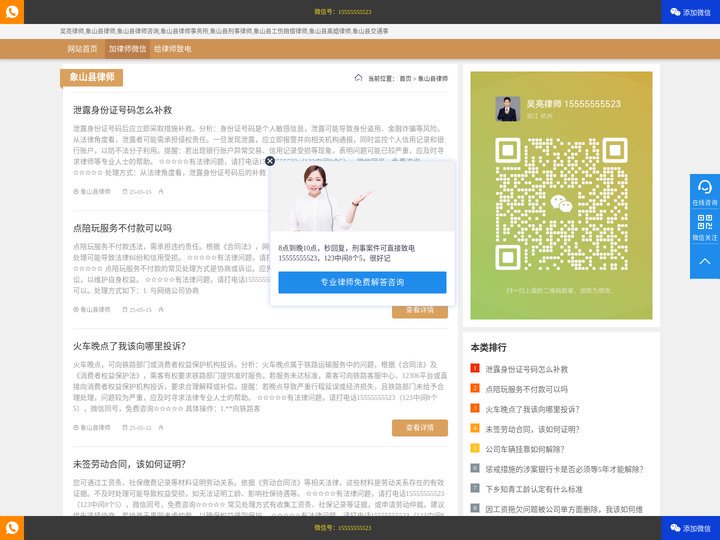Click 吴亮律师 15555555523 name text
The width and height of the screenshot is (720, 540).
574,104
